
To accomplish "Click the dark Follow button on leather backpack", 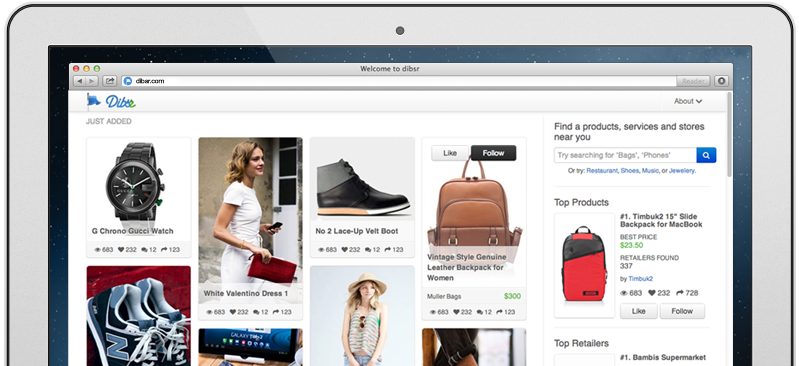I will coord(493,153).
